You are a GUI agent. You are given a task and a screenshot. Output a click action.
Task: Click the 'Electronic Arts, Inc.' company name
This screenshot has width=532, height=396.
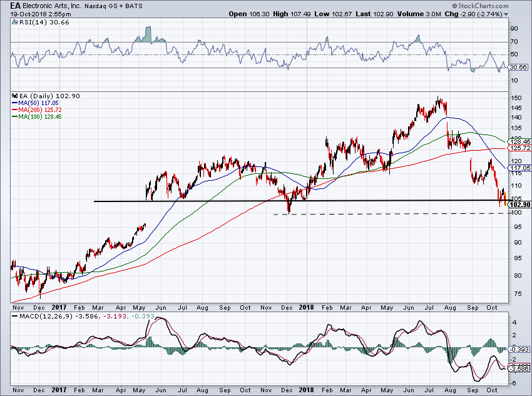pyautogui.click(x=52, y=6)
